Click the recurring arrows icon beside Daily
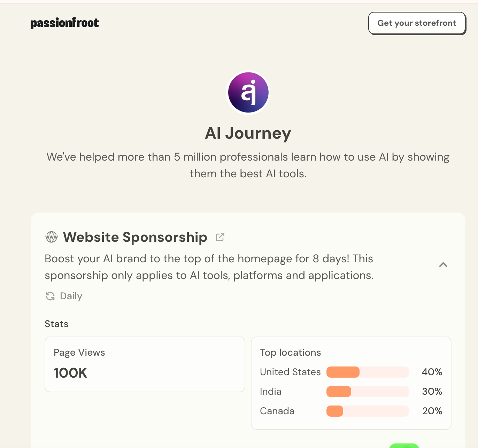 click(50, 296)
